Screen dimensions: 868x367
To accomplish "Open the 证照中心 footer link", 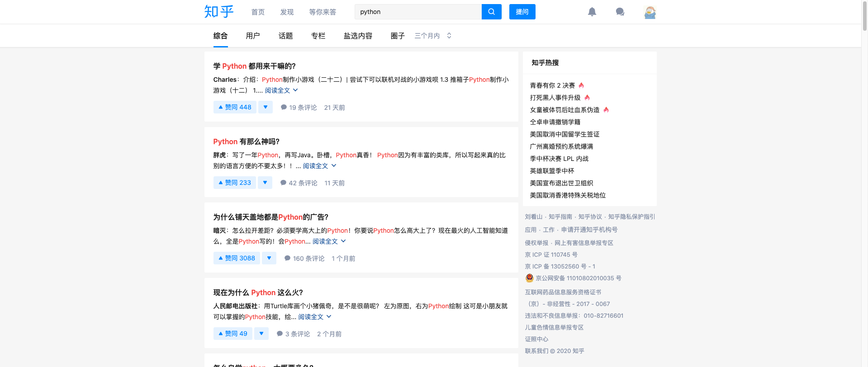I will click(x=536, y=339).
